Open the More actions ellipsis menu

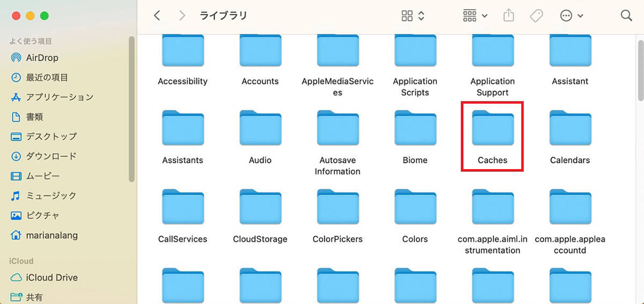(572, 16)
